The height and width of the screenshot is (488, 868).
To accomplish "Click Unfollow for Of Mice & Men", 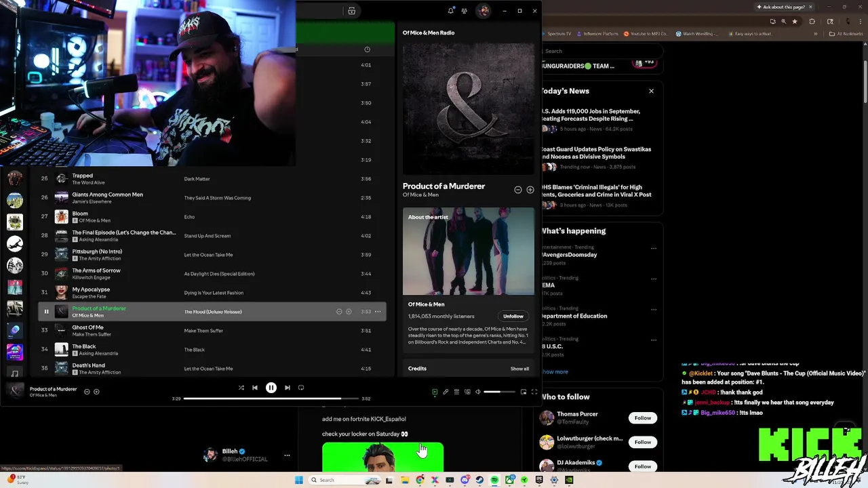I will (x=513, y=317).
